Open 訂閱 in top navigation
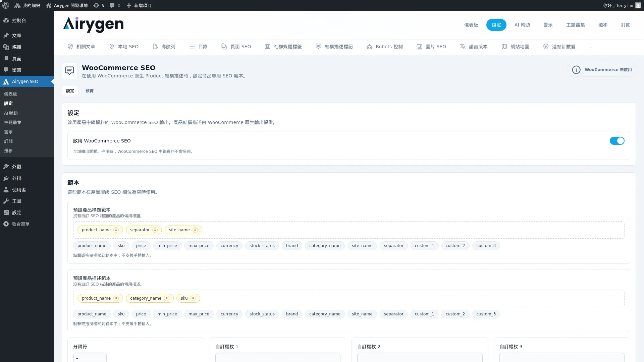The width and height of the screenshot is (644, 362). click(626, 25)
